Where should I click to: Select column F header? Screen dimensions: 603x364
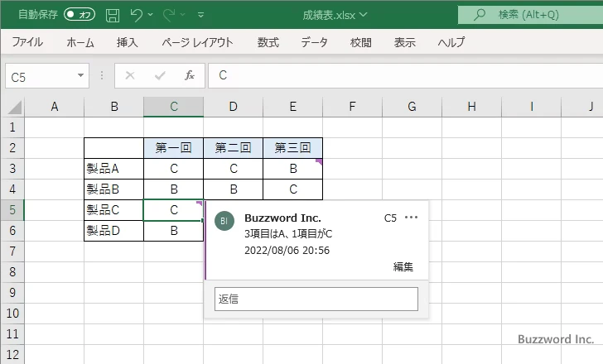coord(352,107)
